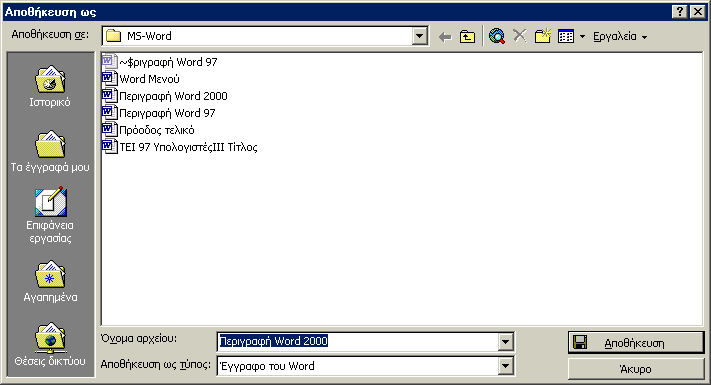Expand the MS-Word folder location dropdown
Image resolution: width=711 pixels, height=385 pixels.
(420, 36)
